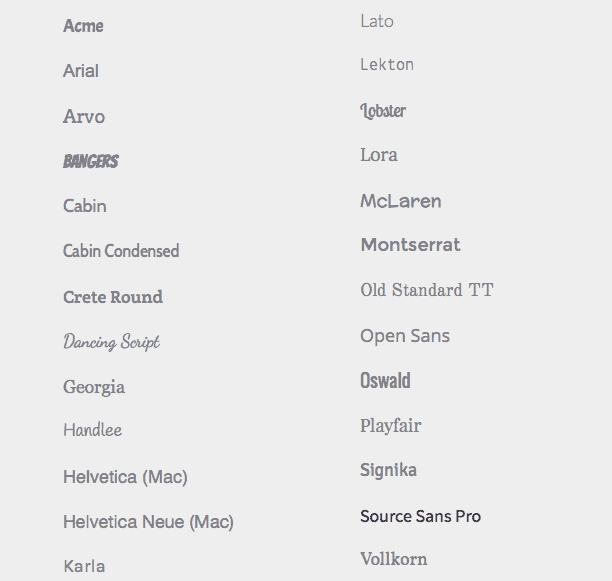Pick the Arvo font
The width and height of the screenshot is (612, 581).
[x=84, y=117]
